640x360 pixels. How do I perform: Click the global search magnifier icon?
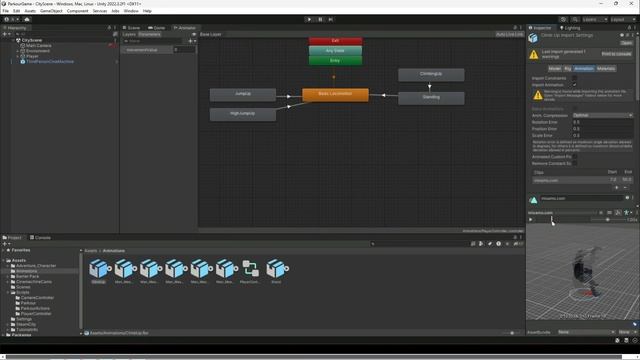click(575, 19)
